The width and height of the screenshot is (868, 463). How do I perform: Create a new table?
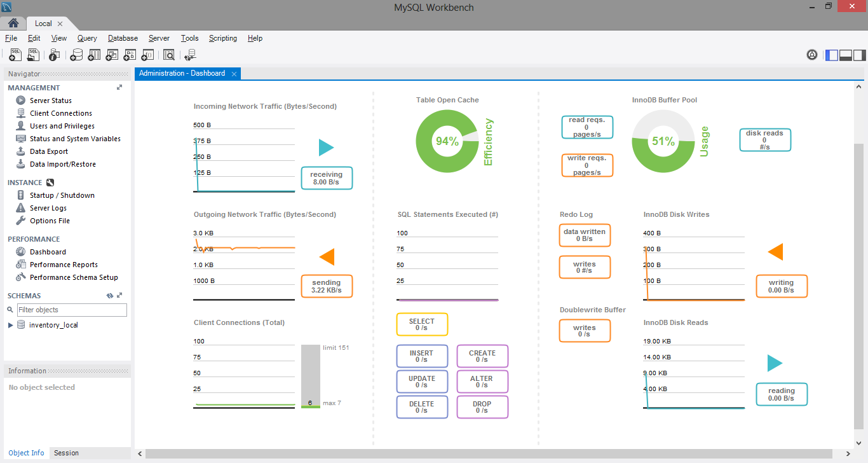point(94,55)
